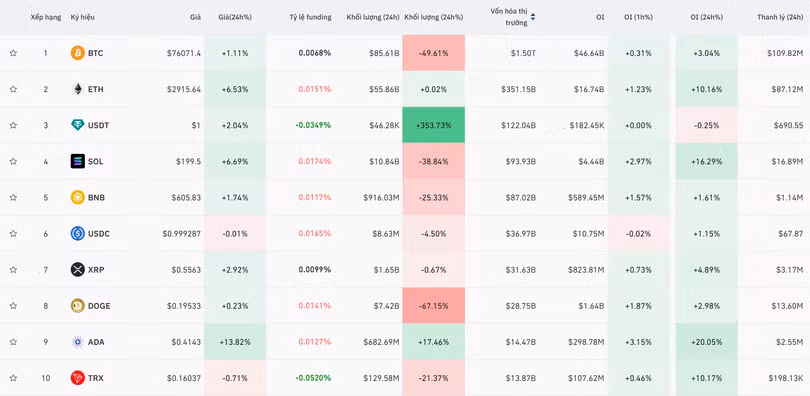The image size is (810, 396).
Task: Click the TRX row favorite star
Action: coord(13,378)
